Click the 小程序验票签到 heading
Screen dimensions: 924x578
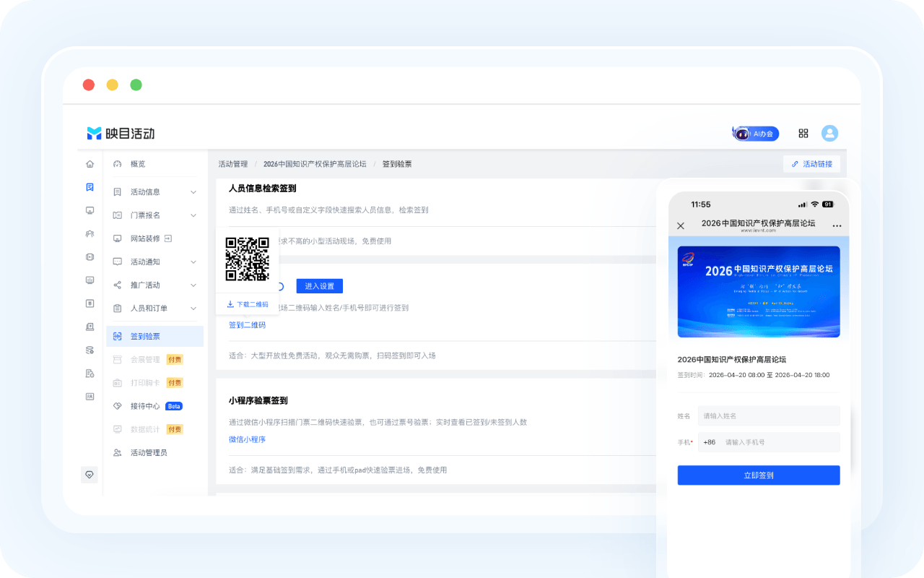click(258, 400)
